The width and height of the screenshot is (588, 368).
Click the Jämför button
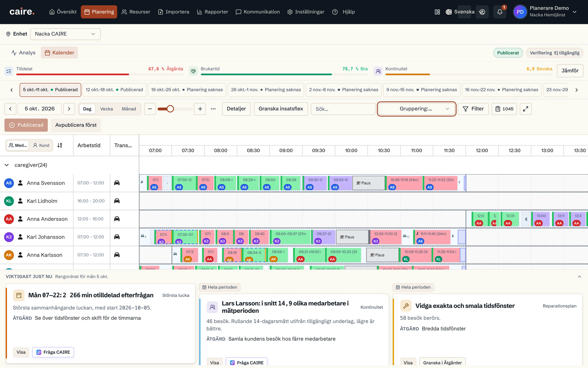(x=570, y=71)
